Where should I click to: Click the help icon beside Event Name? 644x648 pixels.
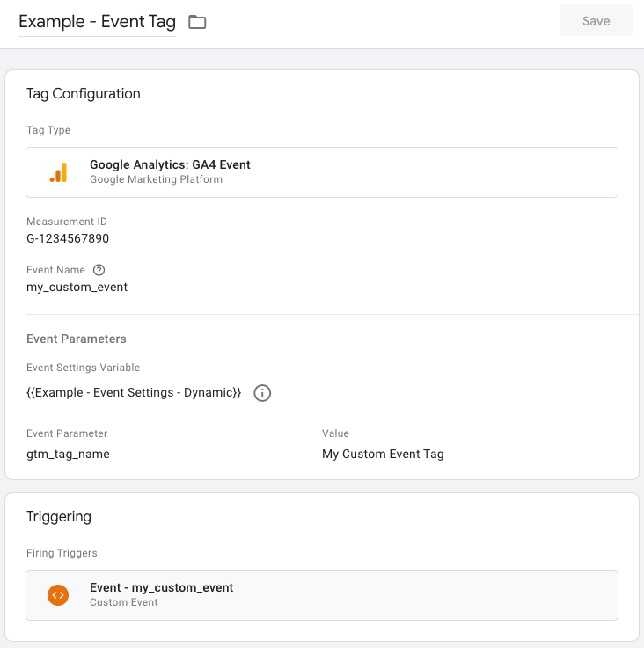[x=99, y=270]
